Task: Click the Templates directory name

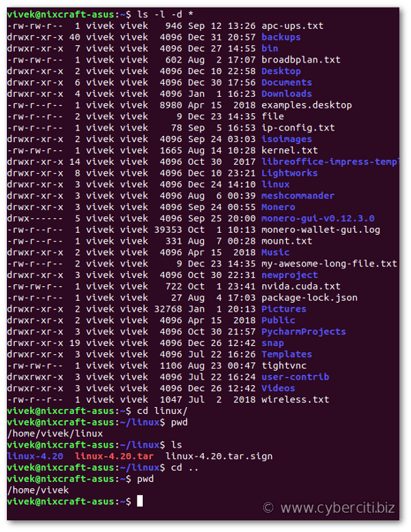Action: pos(287,355)
